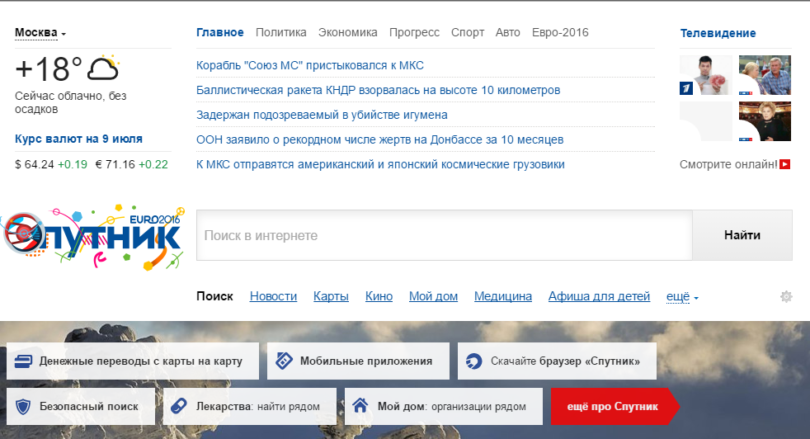Open the Кино link
Viewport: 810px width, 439px height.
click(379, 296)
